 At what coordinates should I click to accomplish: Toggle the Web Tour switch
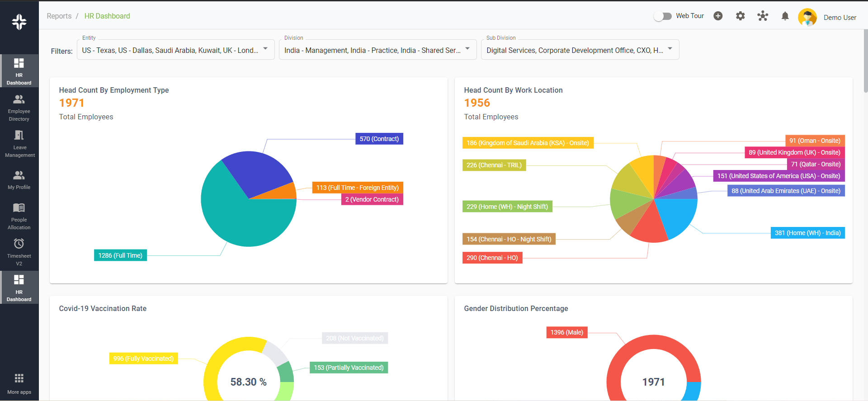point(663,16)
